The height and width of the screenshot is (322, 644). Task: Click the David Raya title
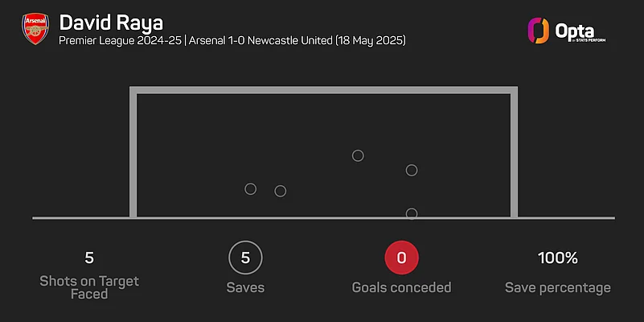111,20
